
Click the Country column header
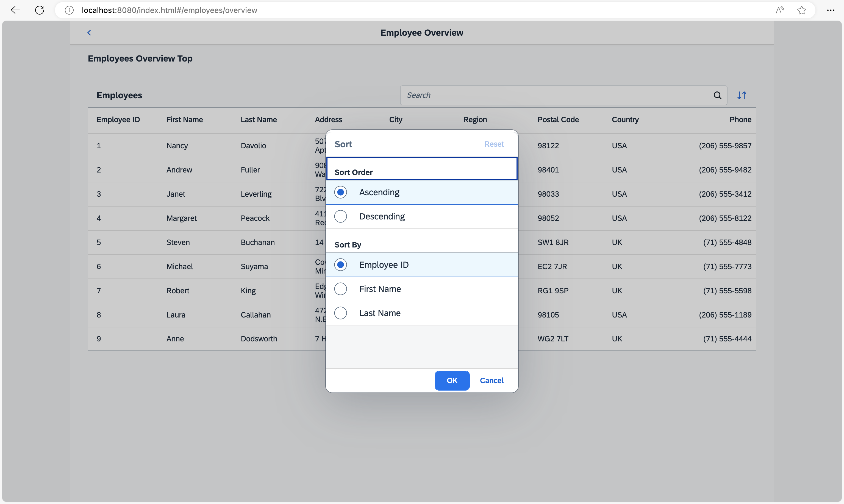coord(625,119)
